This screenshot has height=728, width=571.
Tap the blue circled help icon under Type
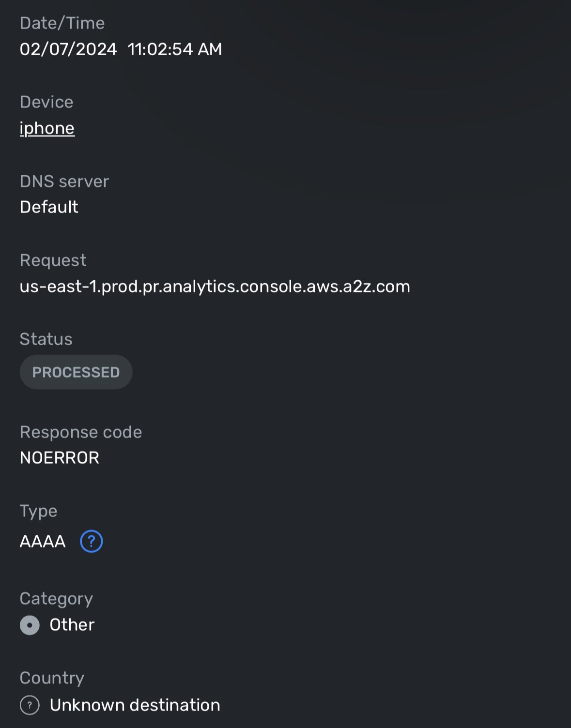click(91, 542)
